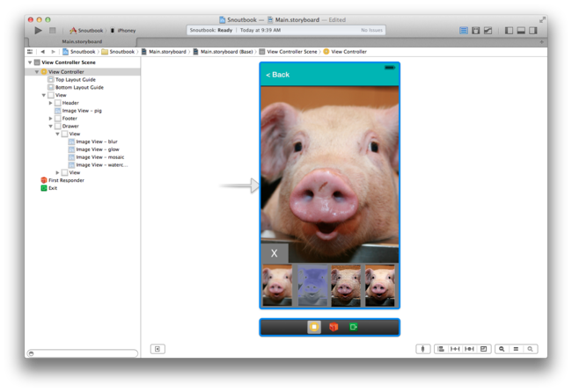The height and width of the screenshot is (392, 572).
Task: Expand the Footer item in outline
Action: 51,119
